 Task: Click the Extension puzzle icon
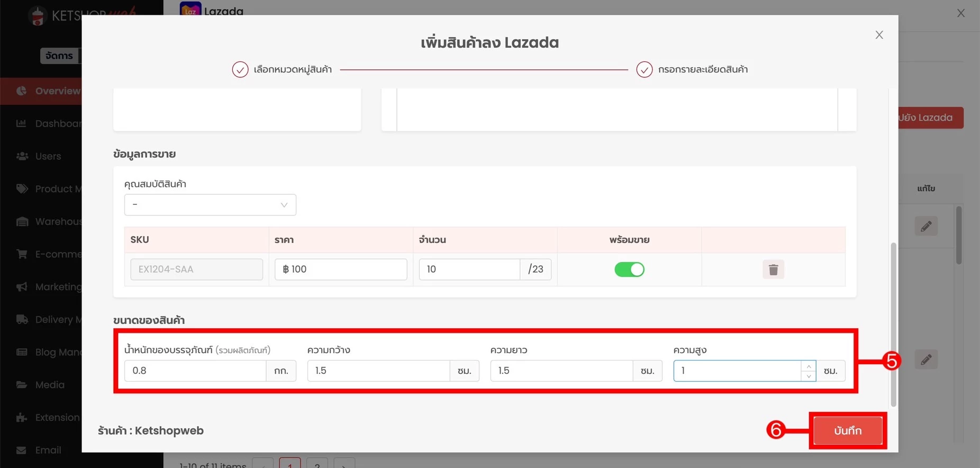pos(22,417)
